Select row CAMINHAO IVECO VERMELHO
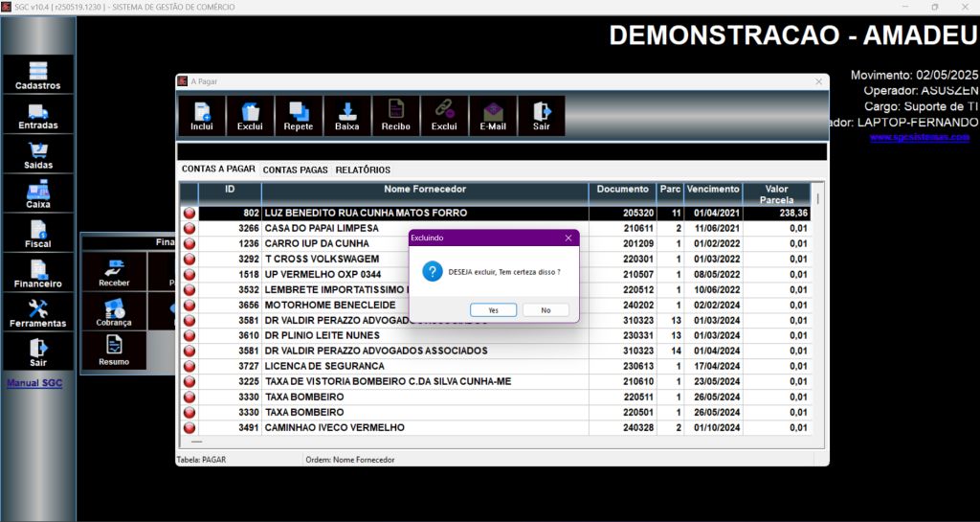The image size is (980, 522). click(496, 427)
